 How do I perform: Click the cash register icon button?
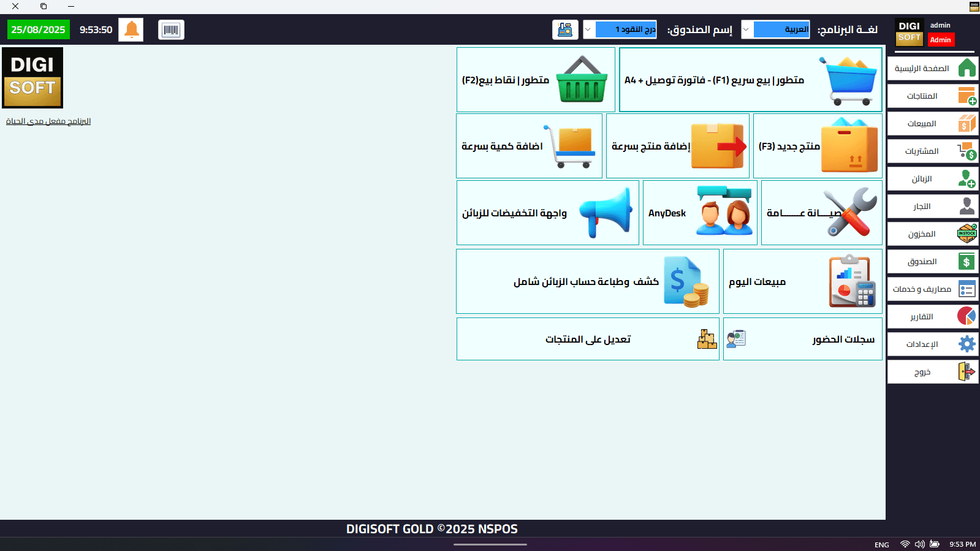[x=565, y=29]
